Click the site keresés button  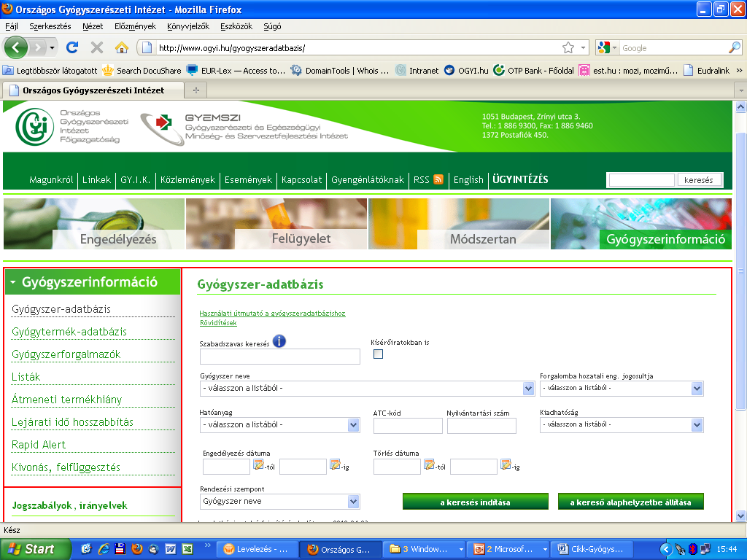tap(698, 180)
